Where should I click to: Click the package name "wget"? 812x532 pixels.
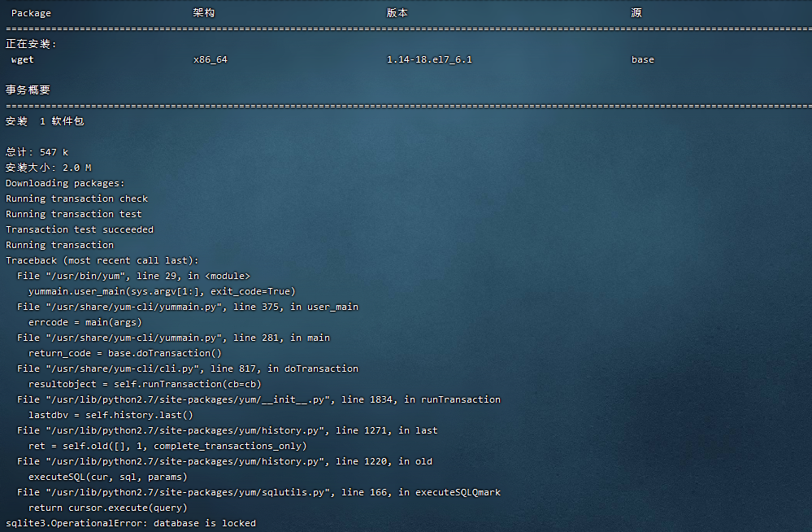(x=22, y=59)
